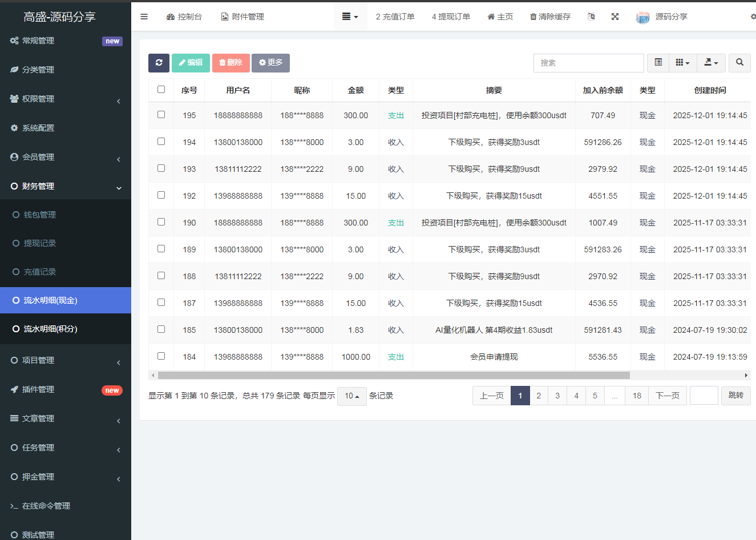Screen dimensions: 756x540
Task: Tick the checkbox for row 184
Action: coord(161,356)
